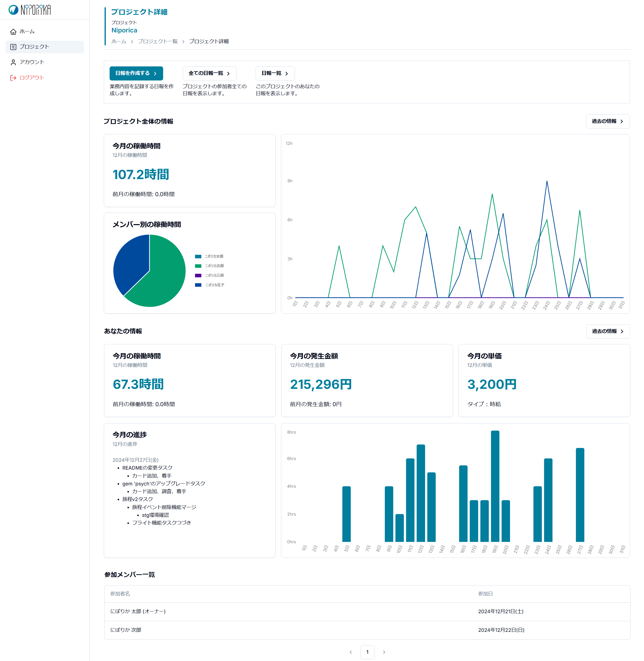
Task: Click purple ニポリカ三郎 color swatch
Action: click(x=198, y=275)
